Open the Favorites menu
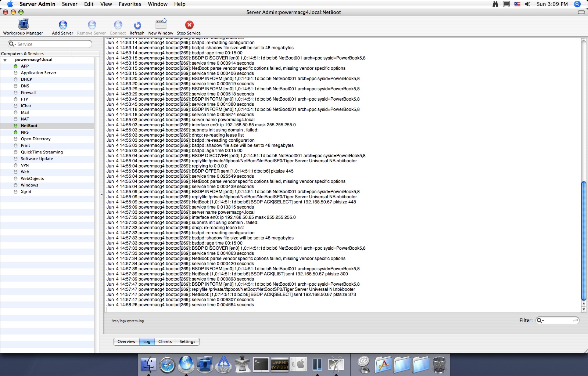This screenshot has width=588, height=376. pos(130,4)
